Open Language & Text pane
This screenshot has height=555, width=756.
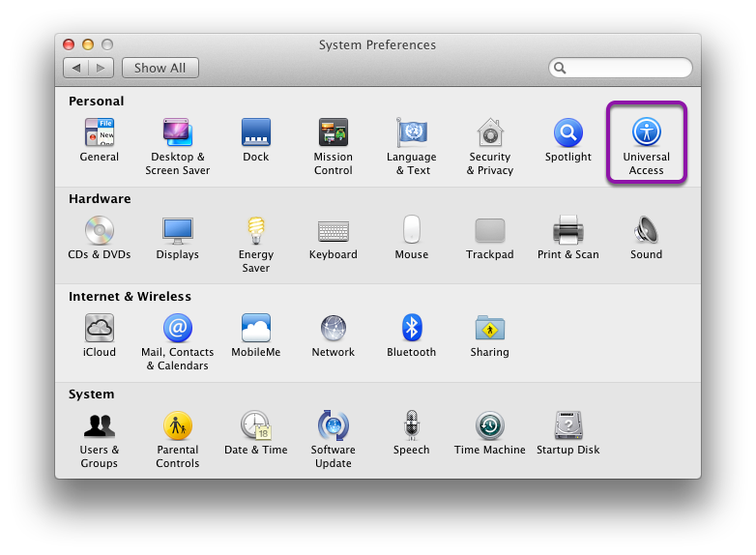(412, 147)
